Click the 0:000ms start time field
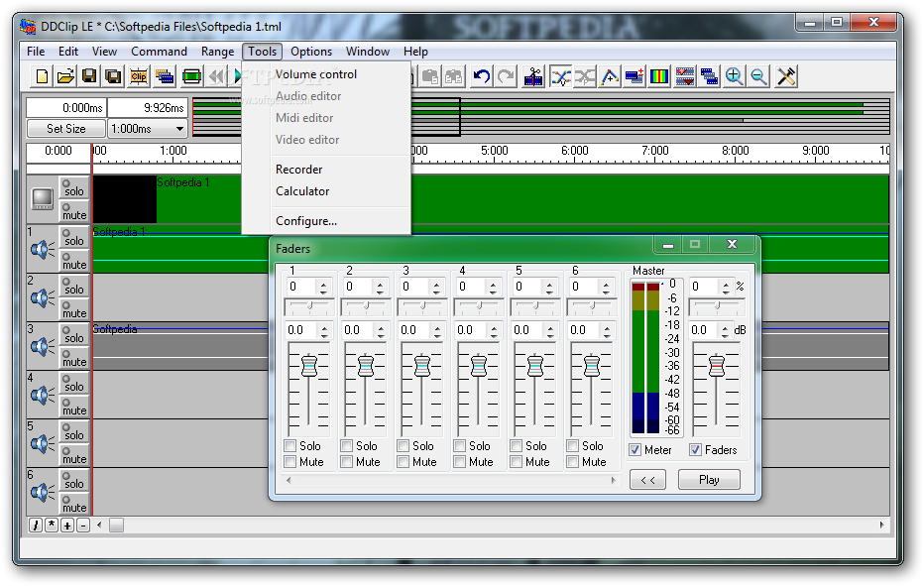 pos(66,108)
